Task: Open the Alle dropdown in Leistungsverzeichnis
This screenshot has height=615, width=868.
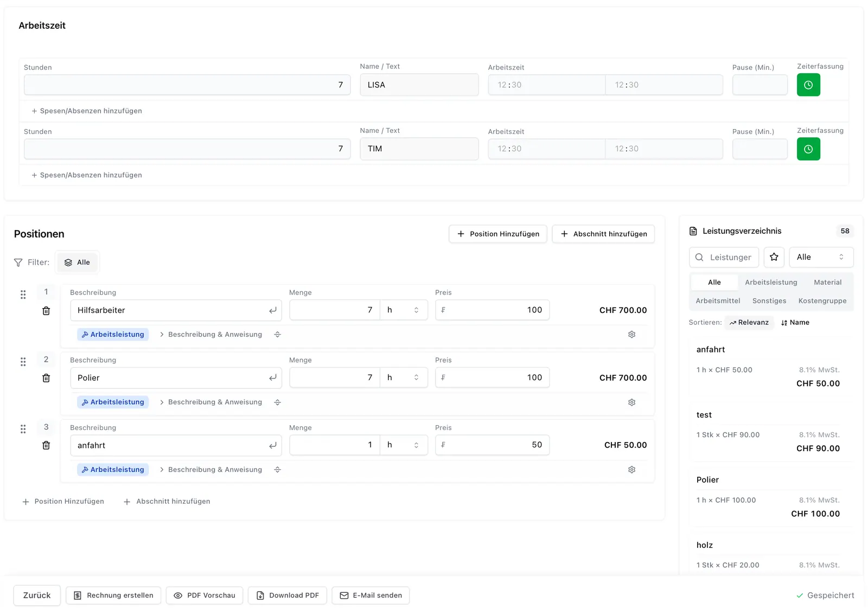Action: tap(821, 257)
